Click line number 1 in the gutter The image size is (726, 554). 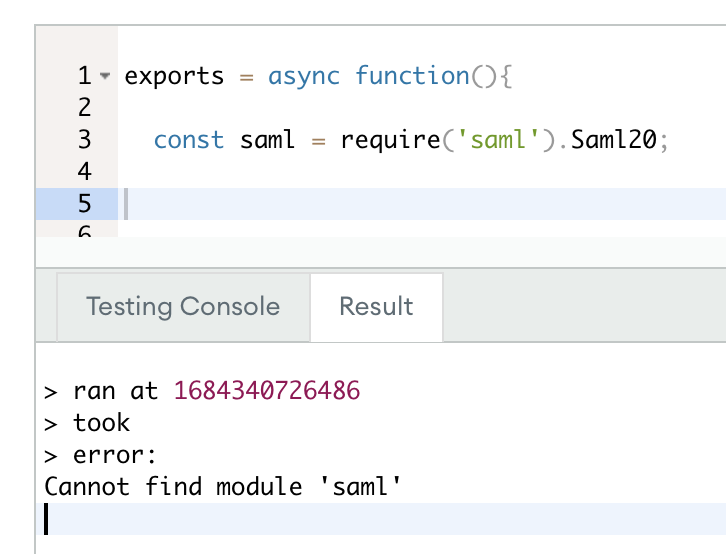pos(84,76)
